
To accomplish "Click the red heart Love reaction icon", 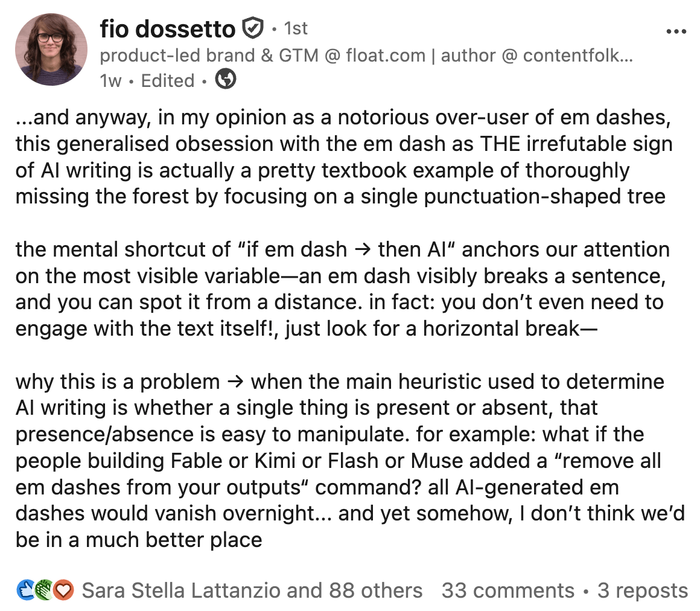I will pyautogui.click(x=63, y=590).
